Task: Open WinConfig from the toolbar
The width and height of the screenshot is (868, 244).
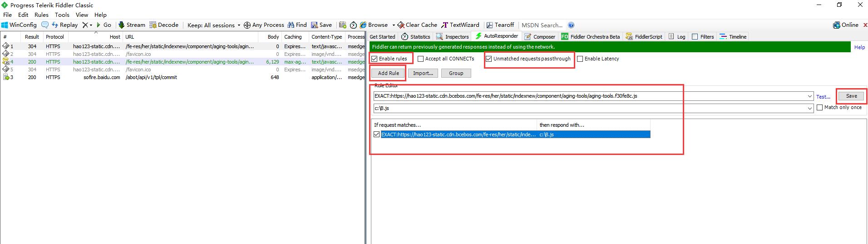Action: coord(19,25)
